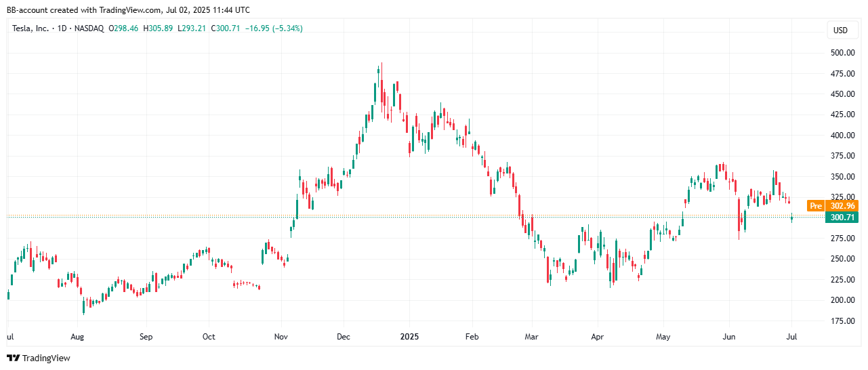This screenshot has width=868, height=370.
Task: Click the change value −16.95 (−5.34%)
Action: coord(274,28)
